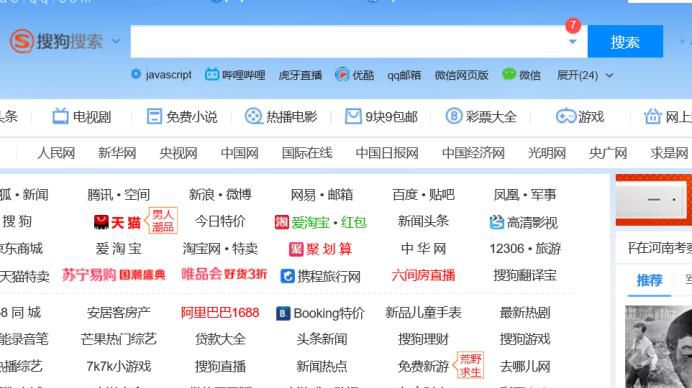Viewport: 692px width, 388px height.
Task: Open 腾讯·空间 link
Action: point(119,195)
